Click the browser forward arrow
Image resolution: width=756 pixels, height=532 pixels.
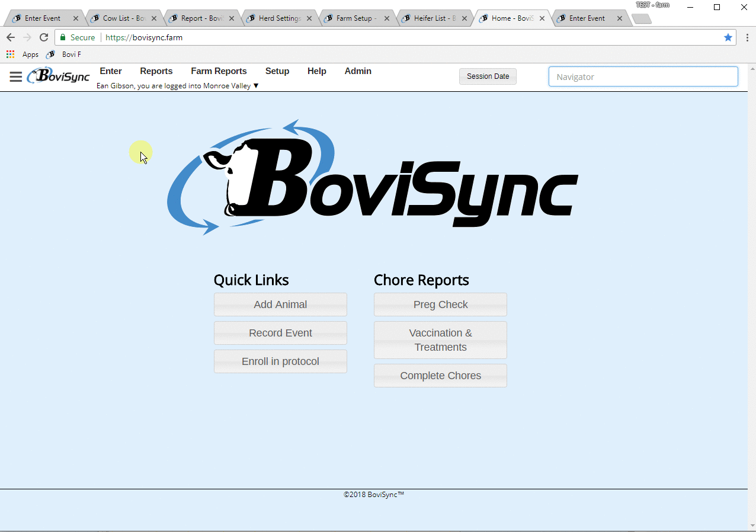(27, 37)
